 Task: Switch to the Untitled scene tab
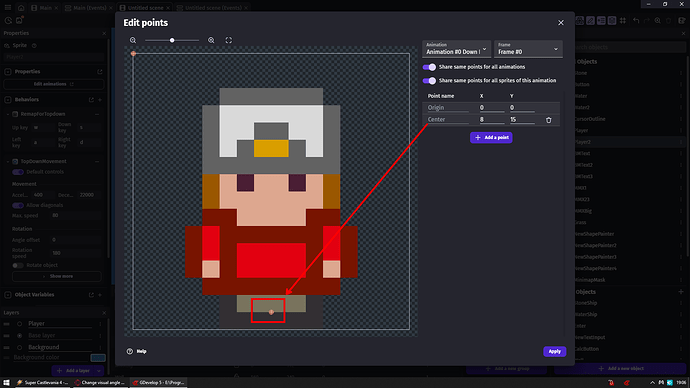[145, 8]
